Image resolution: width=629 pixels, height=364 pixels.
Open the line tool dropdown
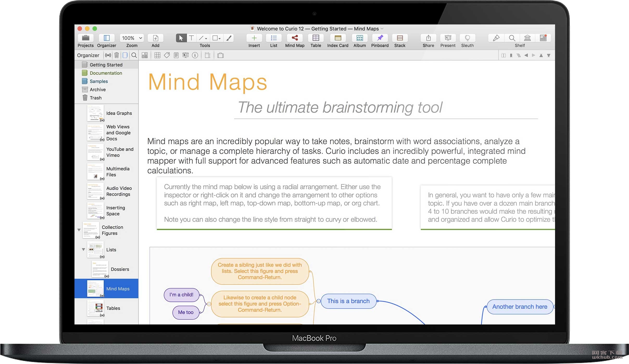click(x=203, y=38)
